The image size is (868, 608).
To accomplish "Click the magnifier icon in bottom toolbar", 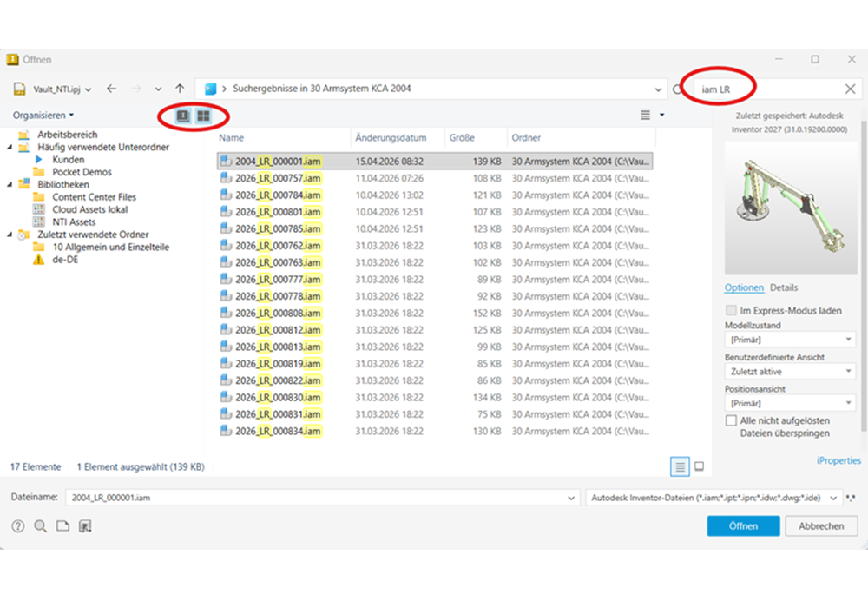I will pos(40,525).
